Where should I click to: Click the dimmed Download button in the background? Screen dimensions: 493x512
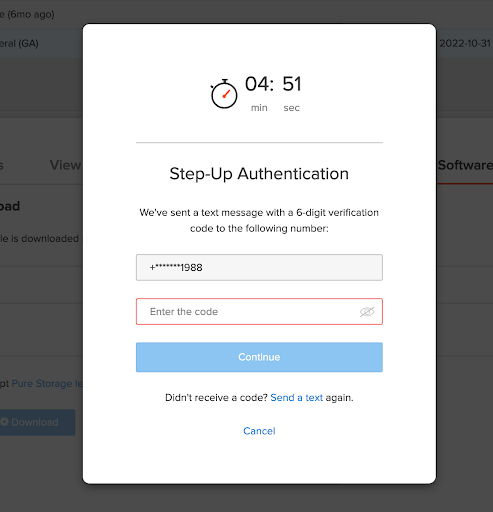[x=37, y=422]
